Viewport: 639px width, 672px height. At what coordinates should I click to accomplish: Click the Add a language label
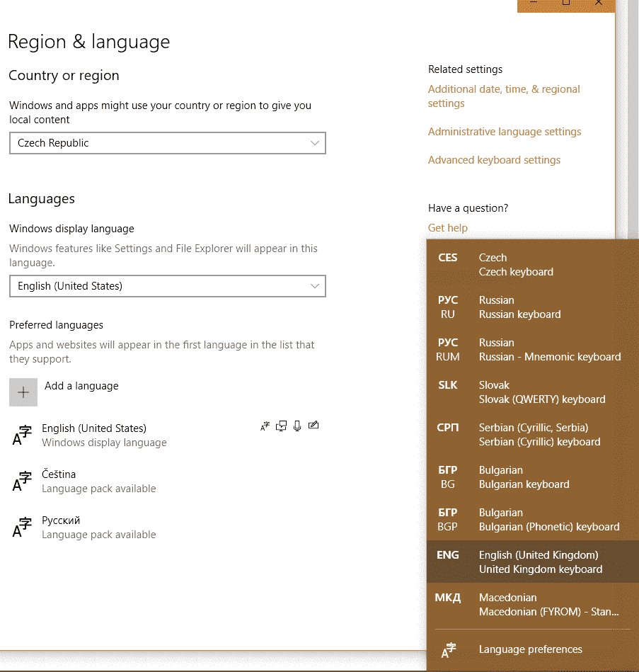coord(81,386)
